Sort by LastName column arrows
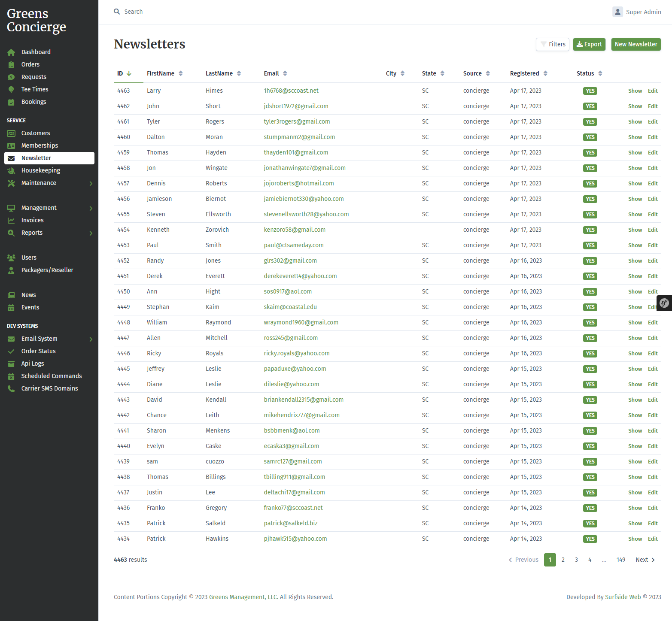The height and width of the screenshot is (621, 672). (239, 73)
